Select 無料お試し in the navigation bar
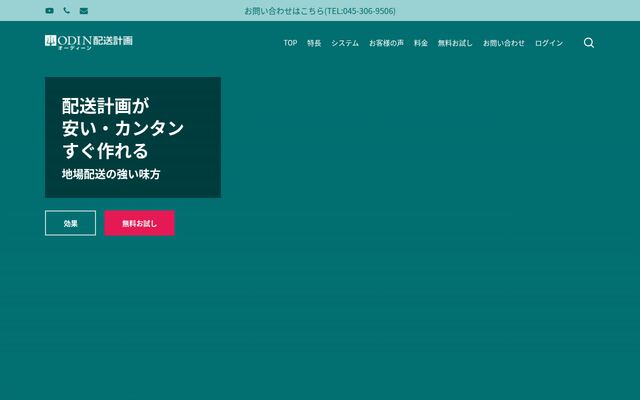 pyautogui.click(x=455, y=43)
